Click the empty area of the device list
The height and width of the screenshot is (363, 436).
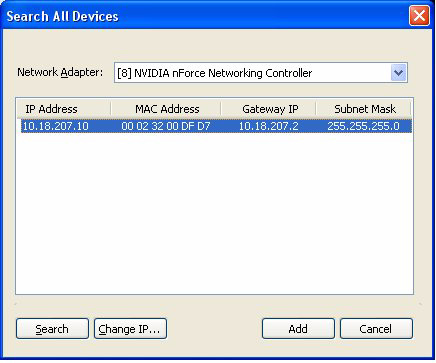[214, 213]
